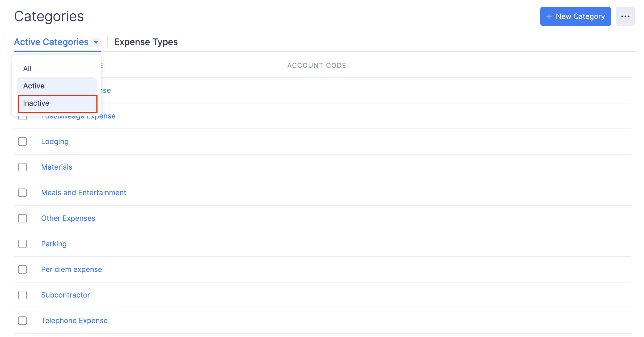Select the All filter option

click(x=27, y=69)
